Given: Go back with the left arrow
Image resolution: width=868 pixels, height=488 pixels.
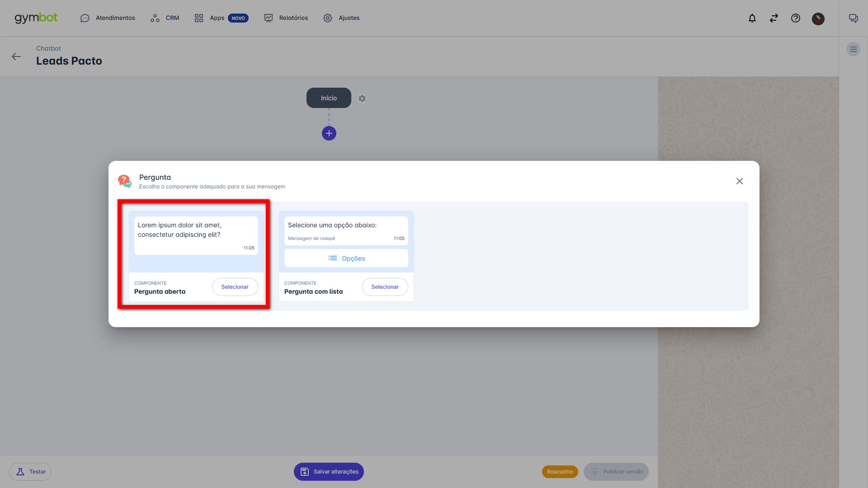Looking at the screenshot, I should [x=16, y=56].
